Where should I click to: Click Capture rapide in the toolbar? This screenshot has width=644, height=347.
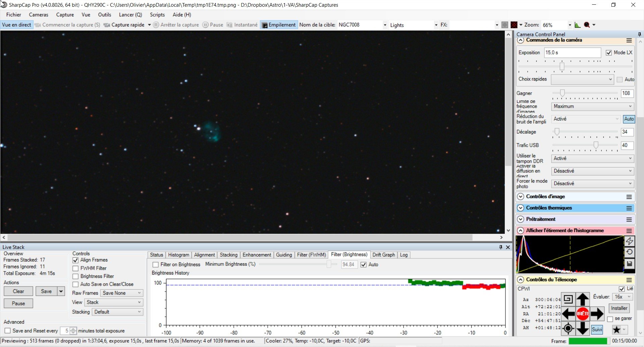[x=124, y=25]
